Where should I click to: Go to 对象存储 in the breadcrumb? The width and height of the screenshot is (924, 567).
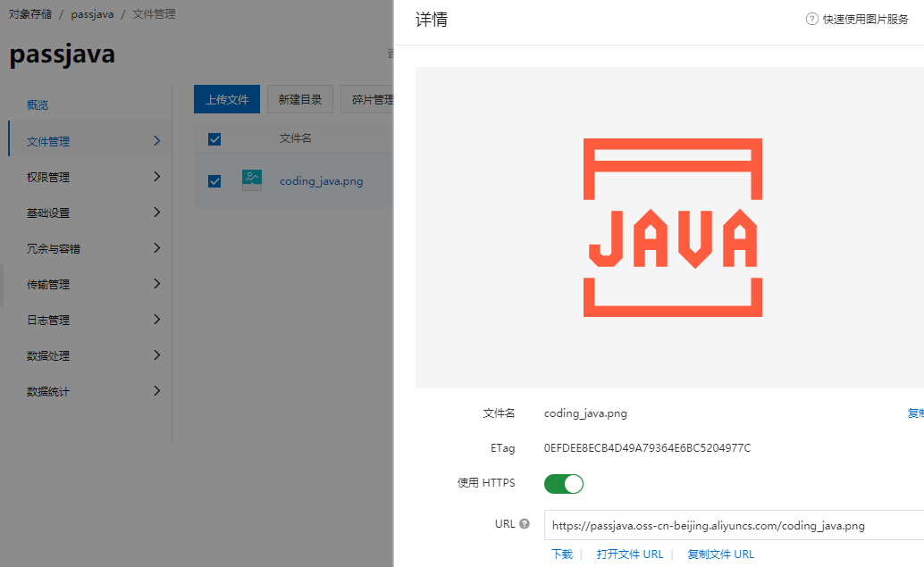click(x=30, y=14)
